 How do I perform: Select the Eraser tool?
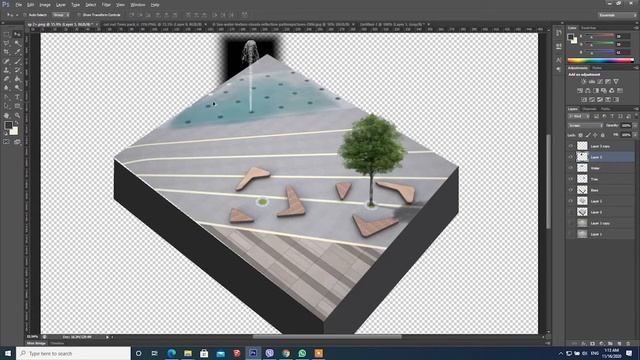pyautogui.click(x=7, y=79)
